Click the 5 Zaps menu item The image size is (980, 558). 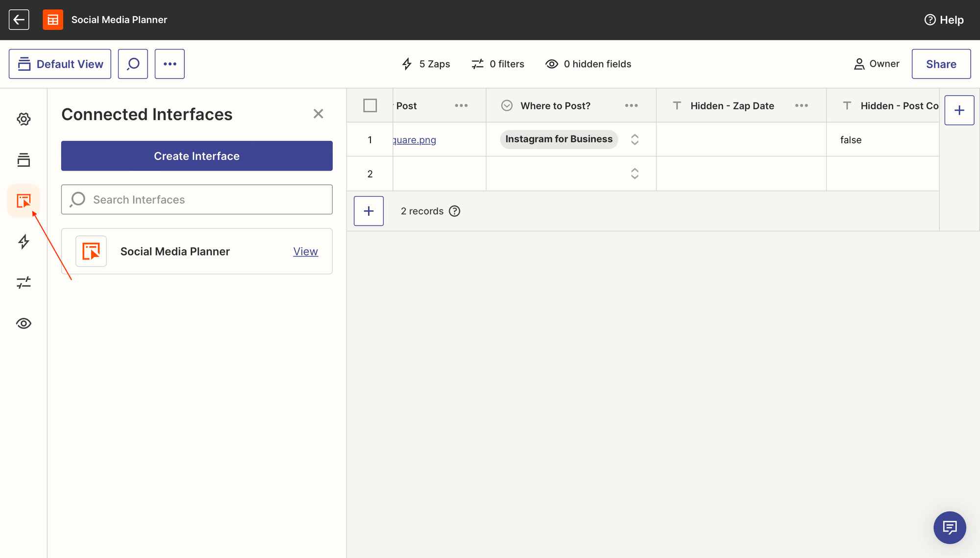click(x=427, y=64)
